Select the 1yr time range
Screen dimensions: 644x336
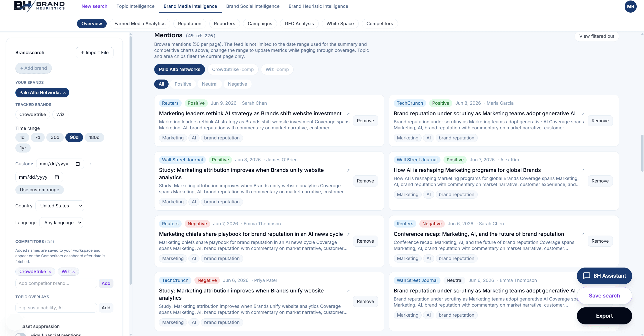coord(23,148)
